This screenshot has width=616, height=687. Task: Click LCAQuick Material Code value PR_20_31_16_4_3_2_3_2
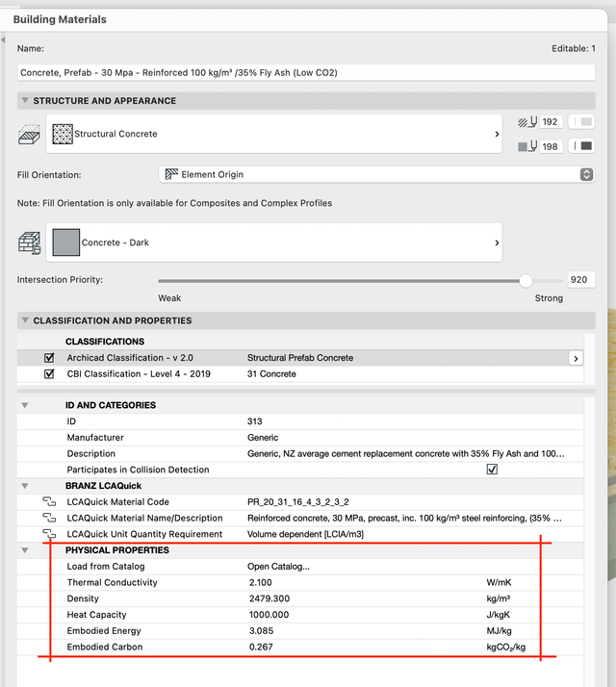point(298,502)
